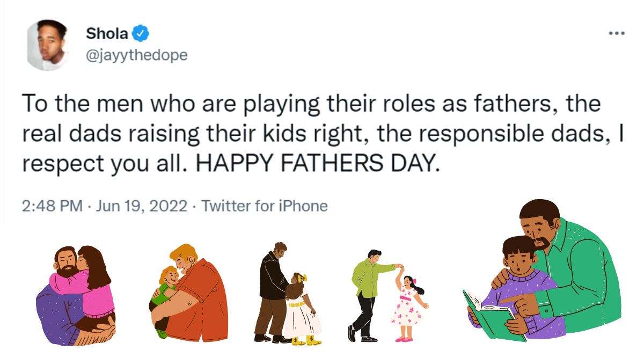This screenshot has height=358, width=644.
Task: Click the 2:48 PM timestamp
Action: (52, 206)
